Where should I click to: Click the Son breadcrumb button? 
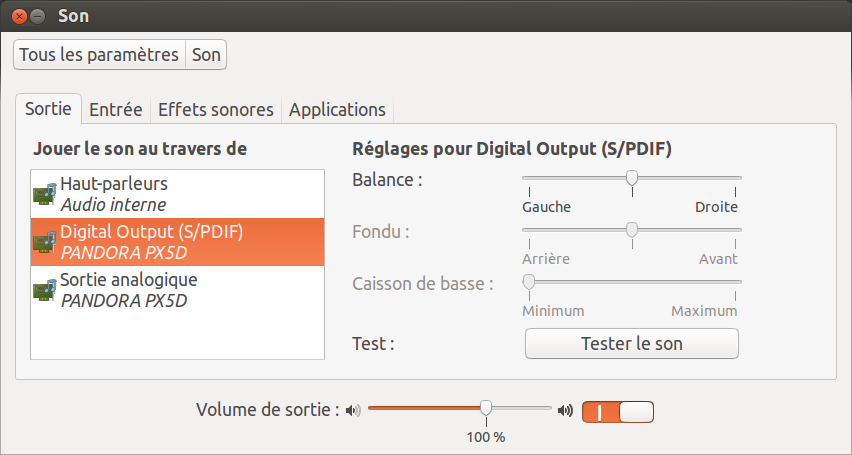tap(206, 55)
